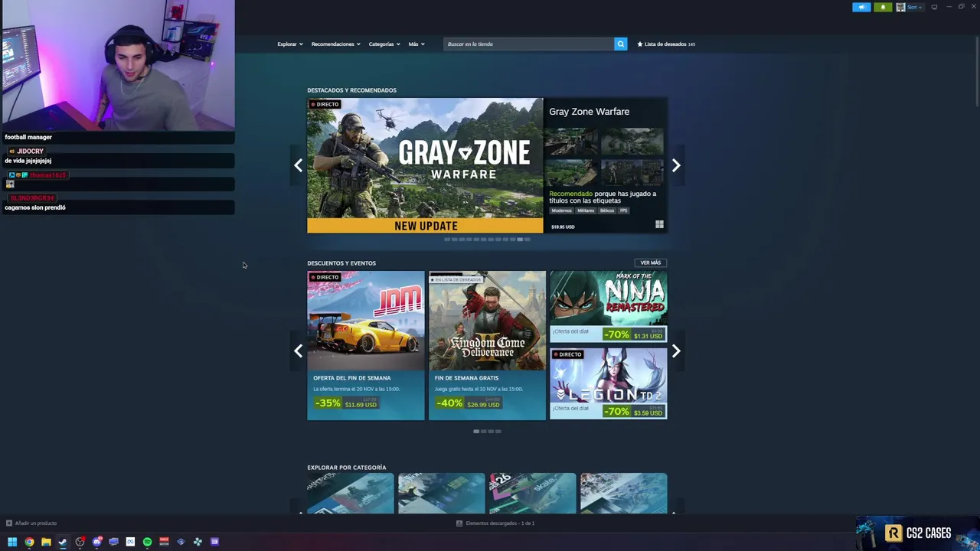Show previous discounts page arrow

point(299,351)
